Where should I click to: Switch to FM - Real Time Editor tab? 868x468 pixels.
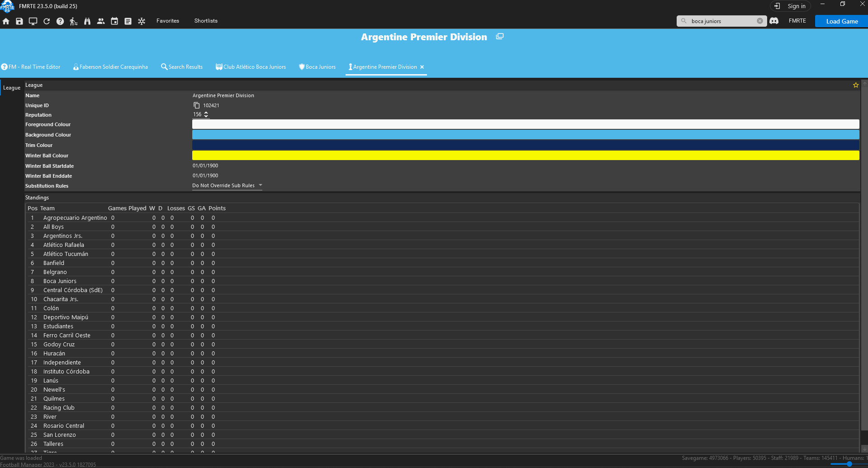31,67
